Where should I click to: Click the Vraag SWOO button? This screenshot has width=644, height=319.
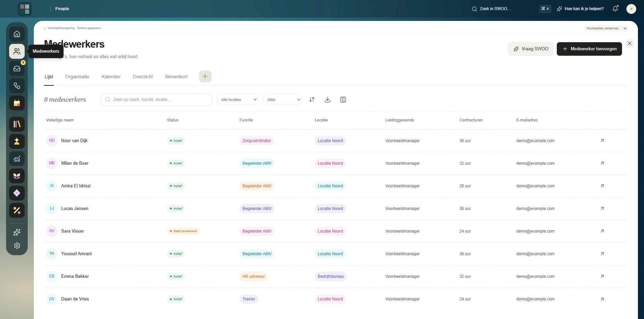click(x=531, y=49)
